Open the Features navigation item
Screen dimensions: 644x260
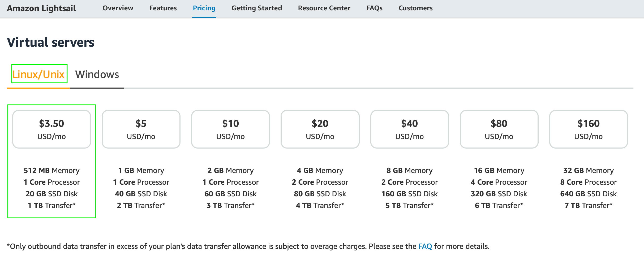point(163,8)
